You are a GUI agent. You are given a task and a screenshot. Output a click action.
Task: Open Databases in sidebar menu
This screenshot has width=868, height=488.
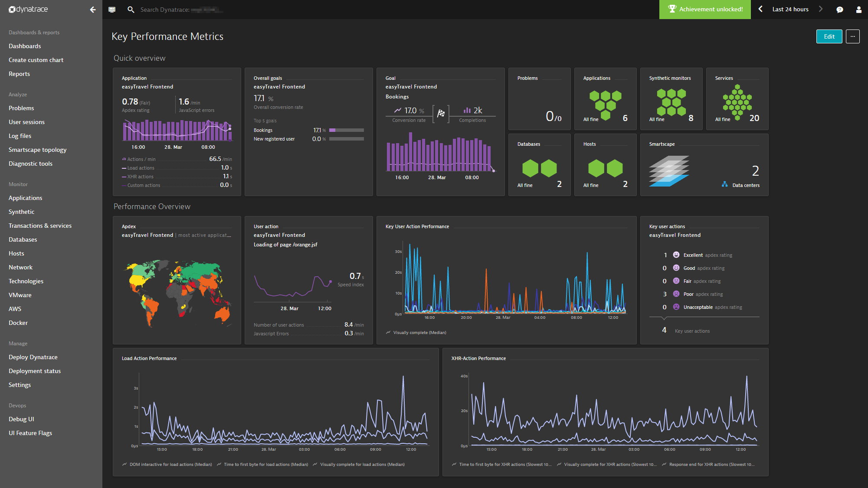click(x=23, y=239)
